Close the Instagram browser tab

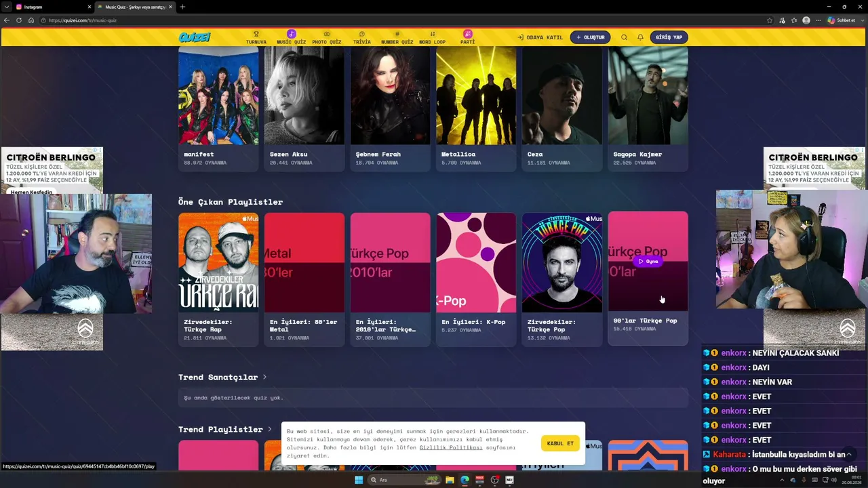(89, 7)
